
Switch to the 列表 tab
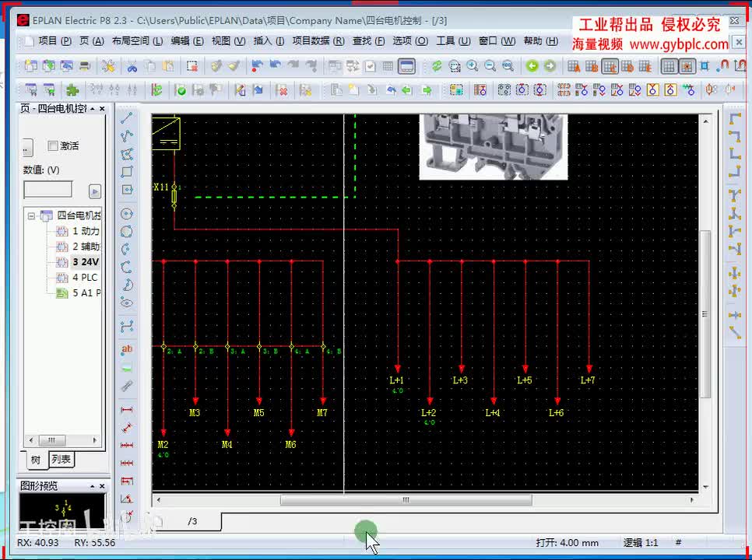click(x=61, y=460)
